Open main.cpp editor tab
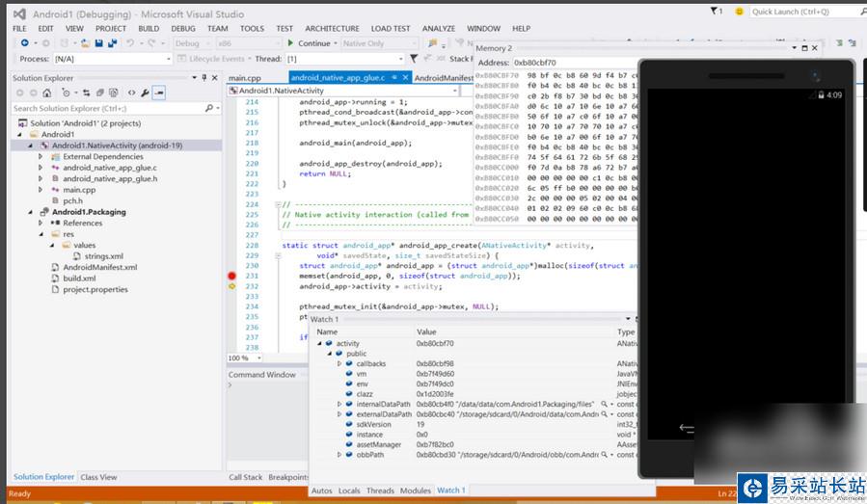867x504 pixels. (x=244, y=77)
